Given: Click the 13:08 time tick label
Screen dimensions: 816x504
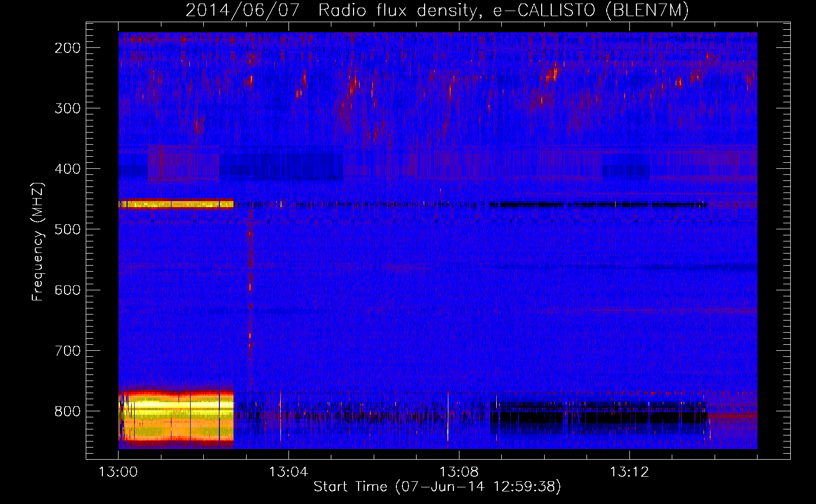Looking at the screenshot, I should point(459,472).
